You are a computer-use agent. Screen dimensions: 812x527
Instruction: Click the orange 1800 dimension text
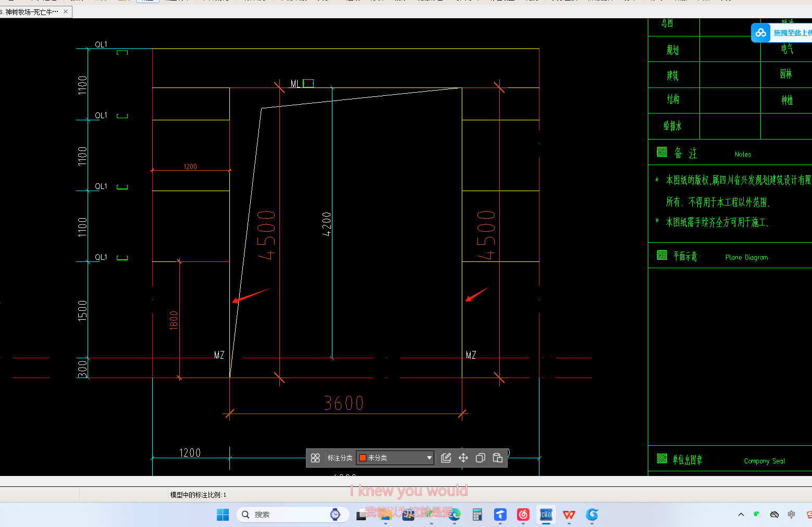pyautogui.click(x=174, y=320)
